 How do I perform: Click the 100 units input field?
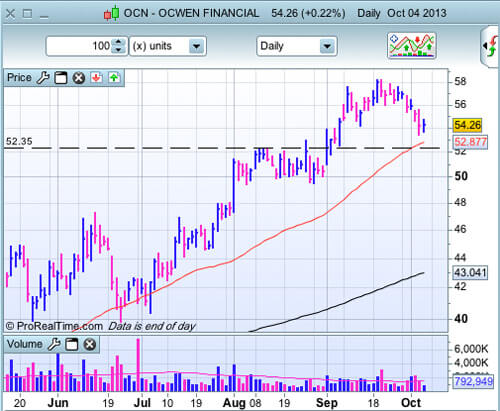click(x=80, y=46)
